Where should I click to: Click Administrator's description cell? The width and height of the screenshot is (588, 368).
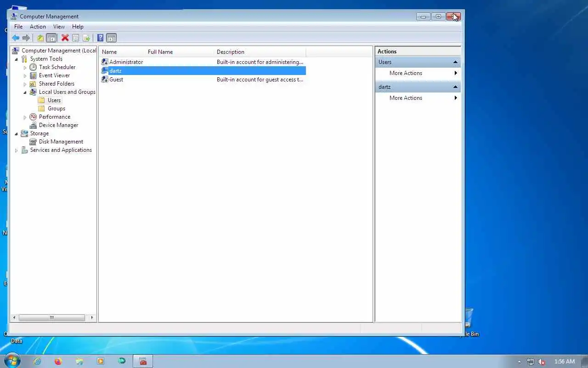tap(260, 62)
